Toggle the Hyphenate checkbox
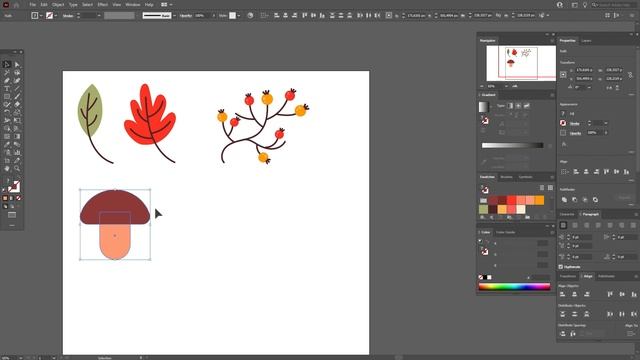The width and height of the screenshot is (640, 360). pos(561,267)
